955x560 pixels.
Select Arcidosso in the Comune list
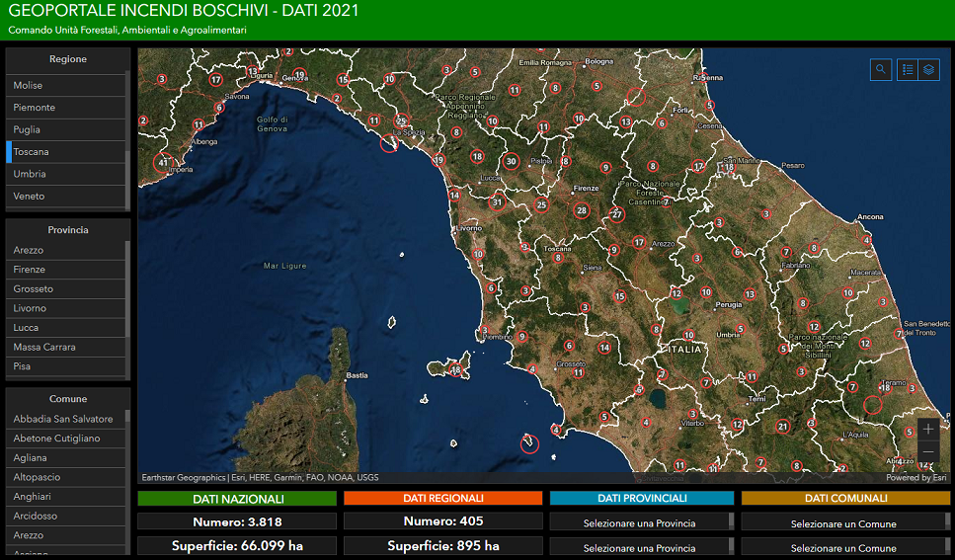coord(66,517)
